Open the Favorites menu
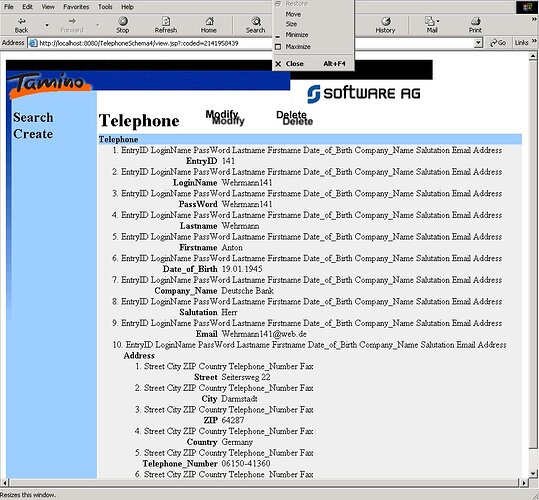The height and width of the screenshot is (500, 539). click(76, 7)
